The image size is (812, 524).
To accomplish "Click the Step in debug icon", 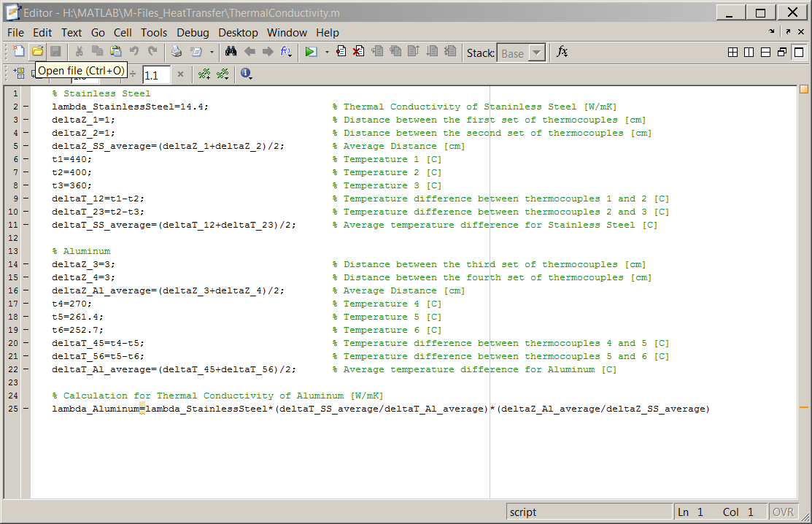I will click(395, 51).
